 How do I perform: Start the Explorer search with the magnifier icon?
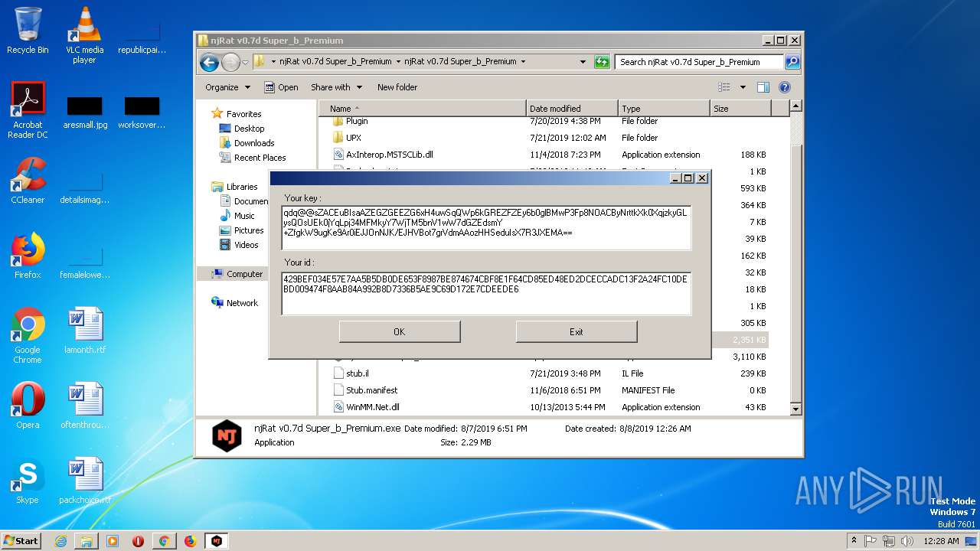(792, 62)
